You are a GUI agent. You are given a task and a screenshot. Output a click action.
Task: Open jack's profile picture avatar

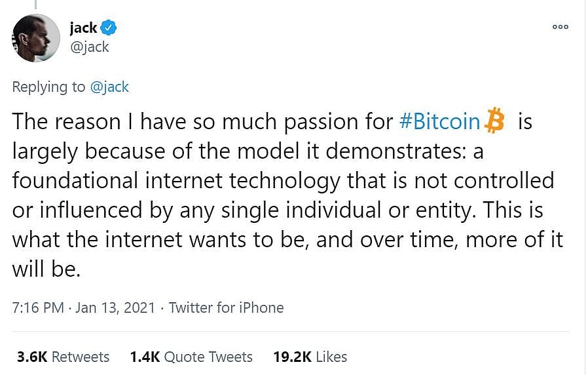pyautogui.click(x=37, y=39)
